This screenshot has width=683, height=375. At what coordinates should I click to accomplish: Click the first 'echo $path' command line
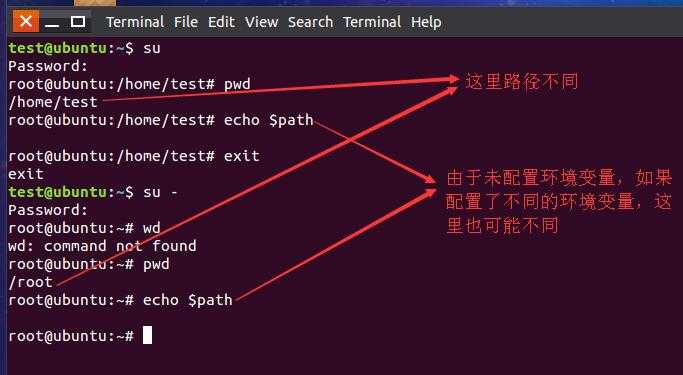pyautogui.click(x=161, y=120)
